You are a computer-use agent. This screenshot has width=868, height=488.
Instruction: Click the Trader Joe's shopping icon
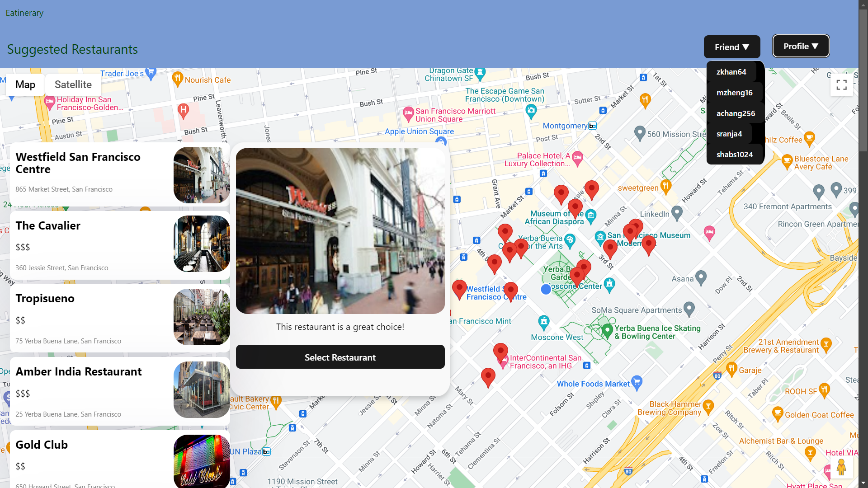[x=151, y=72]
